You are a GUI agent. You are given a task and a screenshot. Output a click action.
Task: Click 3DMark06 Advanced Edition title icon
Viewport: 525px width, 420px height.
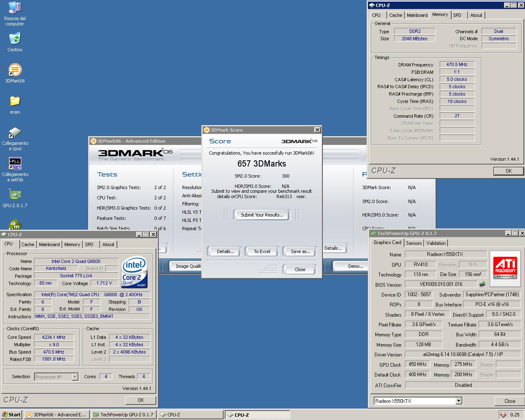pyautogui.click(x=94, y=141)
